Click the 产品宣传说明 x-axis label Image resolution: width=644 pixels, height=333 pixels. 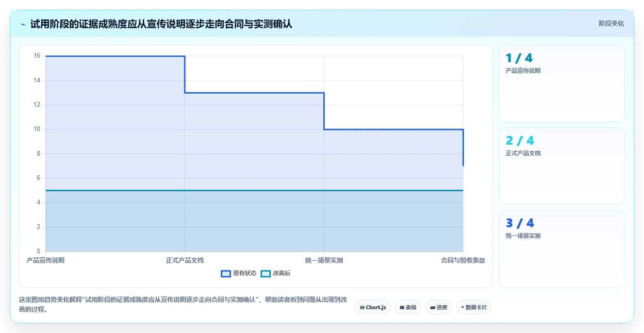tap(46, 260)
